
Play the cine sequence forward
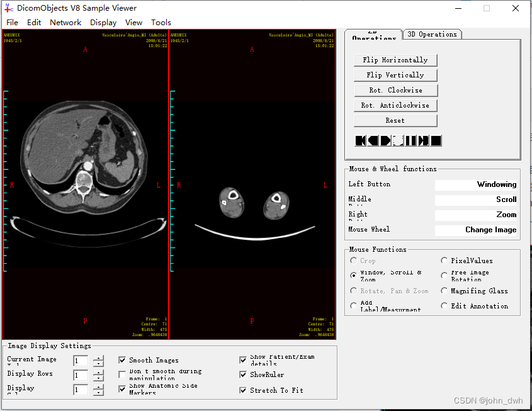[x=385, y=140]
